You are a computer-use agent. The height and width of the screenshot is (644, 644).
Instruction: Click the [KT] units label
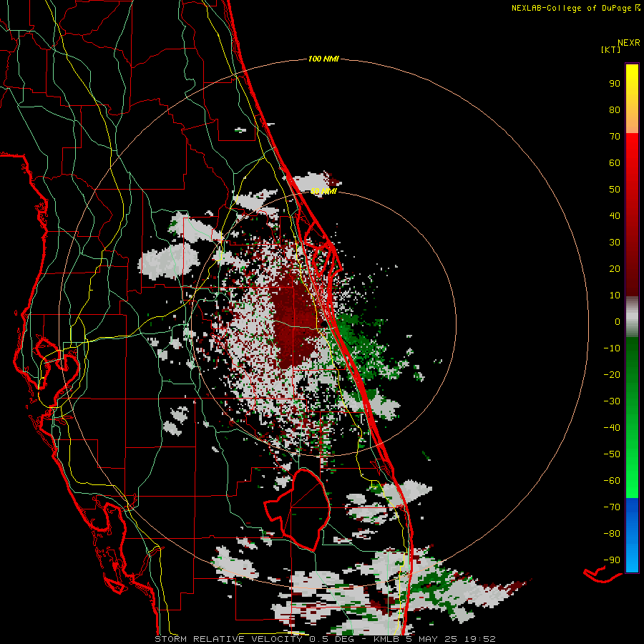pyautogui.click(x=611, y=49)
